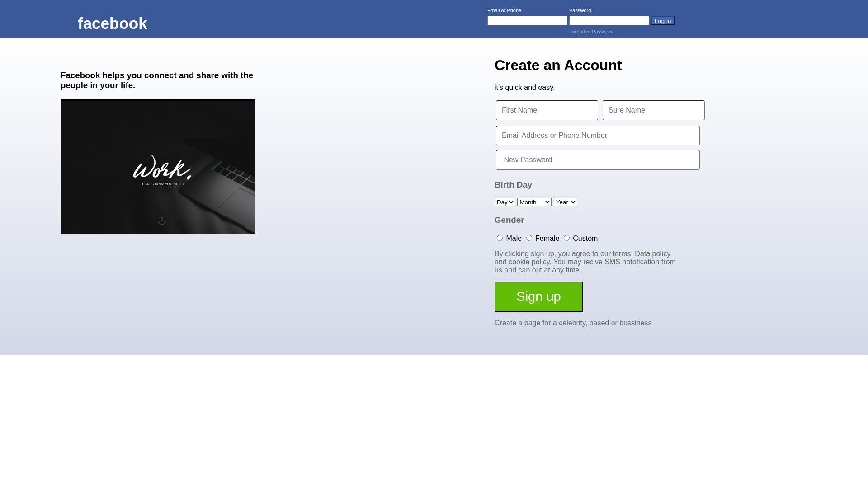Select the New Password field
Image resolution: width=868 pixels, height=488 pixels.
pos(598,160)
